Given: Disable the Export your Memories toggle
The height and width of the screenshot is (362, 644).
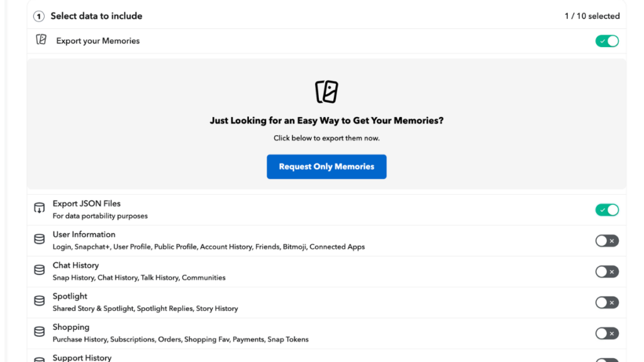Looking at the screenshot, I should 607,41.
